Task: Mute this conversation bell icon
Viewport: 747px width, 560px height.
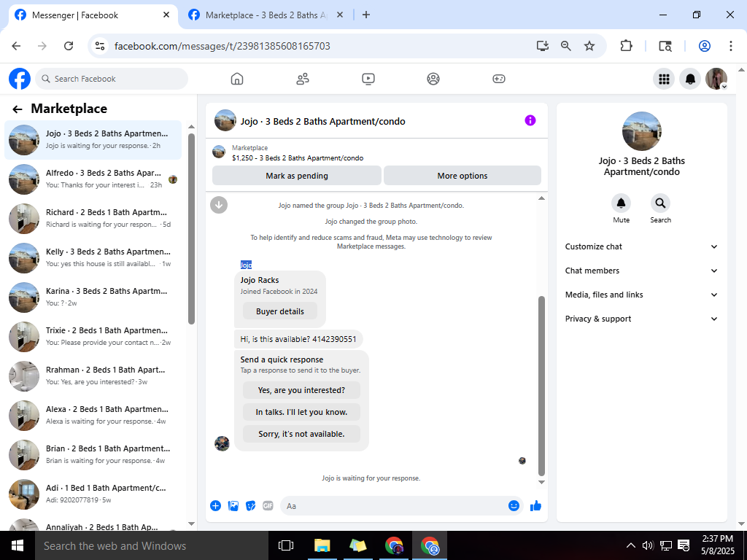Action: [x=622, y=203]
